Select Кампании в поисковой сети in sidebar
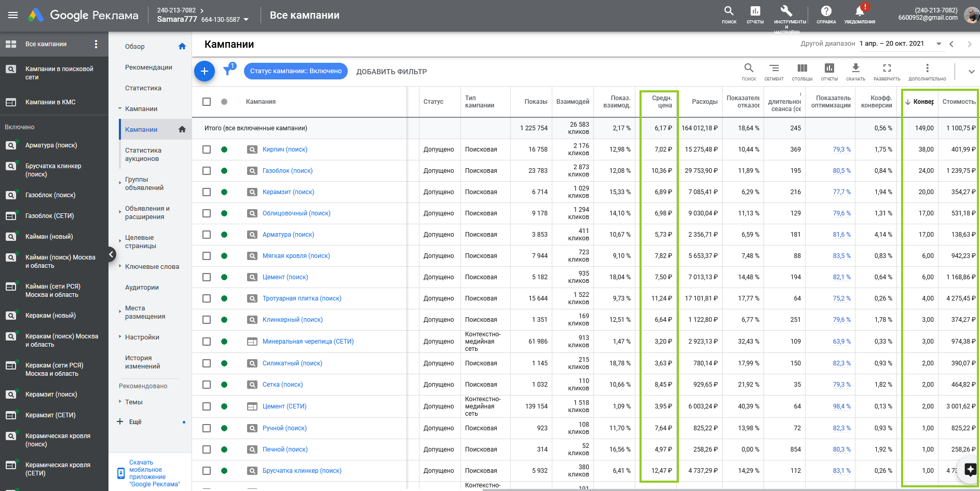The image size is (980, 491). [x=59, y=73]
